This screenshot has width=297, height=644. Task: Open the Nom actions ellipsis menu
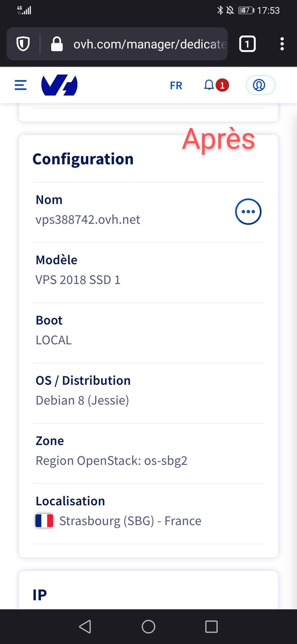[x=248, y=212]
